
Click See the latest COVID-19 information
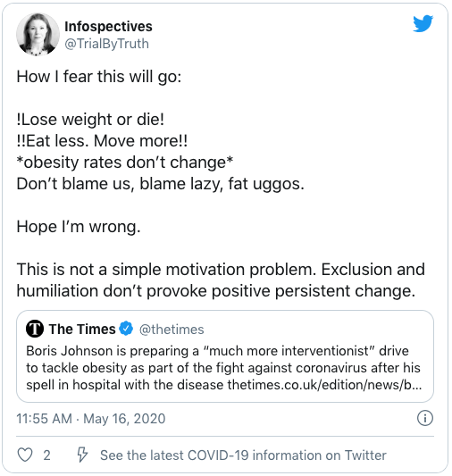pos(243,455)
